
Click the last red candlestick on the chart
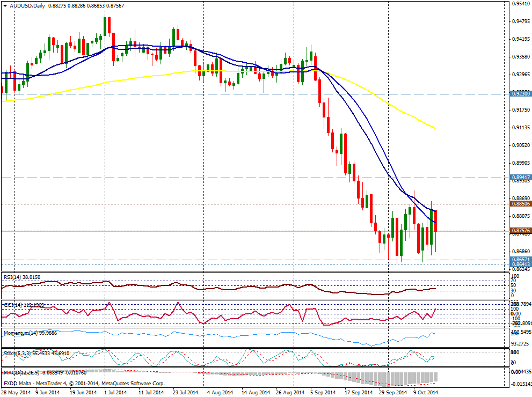click(x=435, y=221)
